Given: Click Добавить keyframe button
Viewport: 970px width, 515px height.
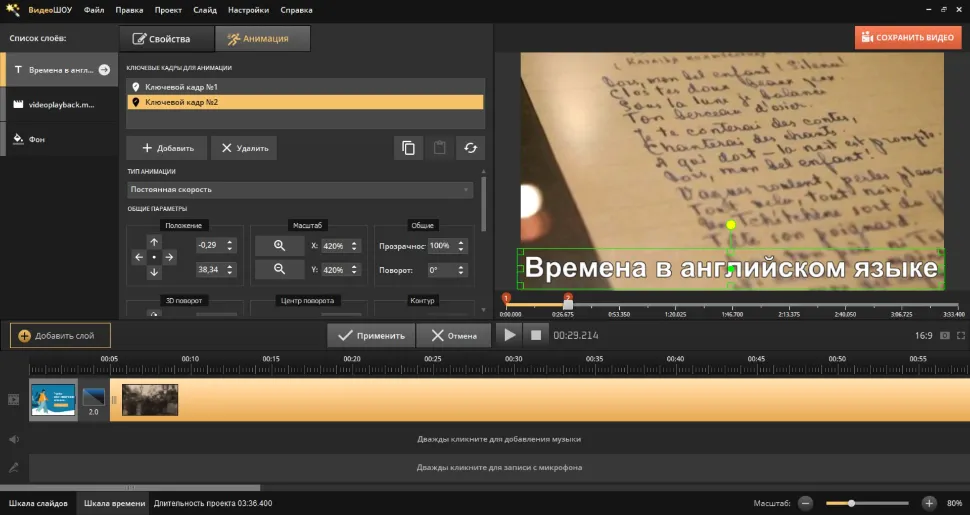Looking at the screenshot, I should click(167, 148).
